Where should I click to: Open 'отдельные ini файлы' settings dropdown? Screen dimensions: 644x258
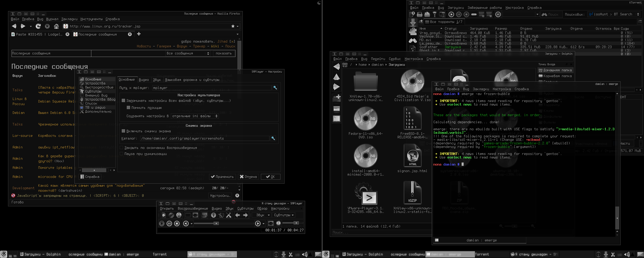point(195,116)
